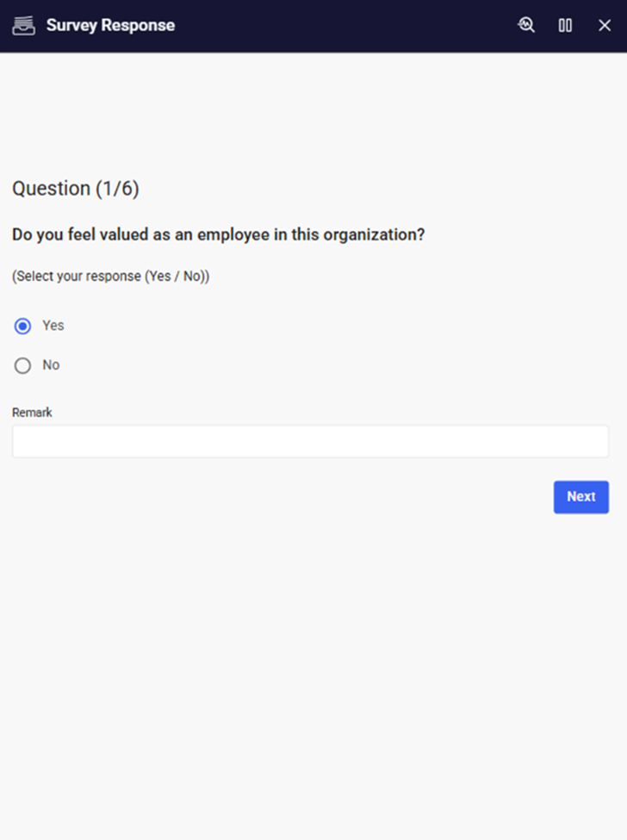Click the filled radio circle beside Yes
Viewport: 627px width, 840px height.
(x=23, y=326)
